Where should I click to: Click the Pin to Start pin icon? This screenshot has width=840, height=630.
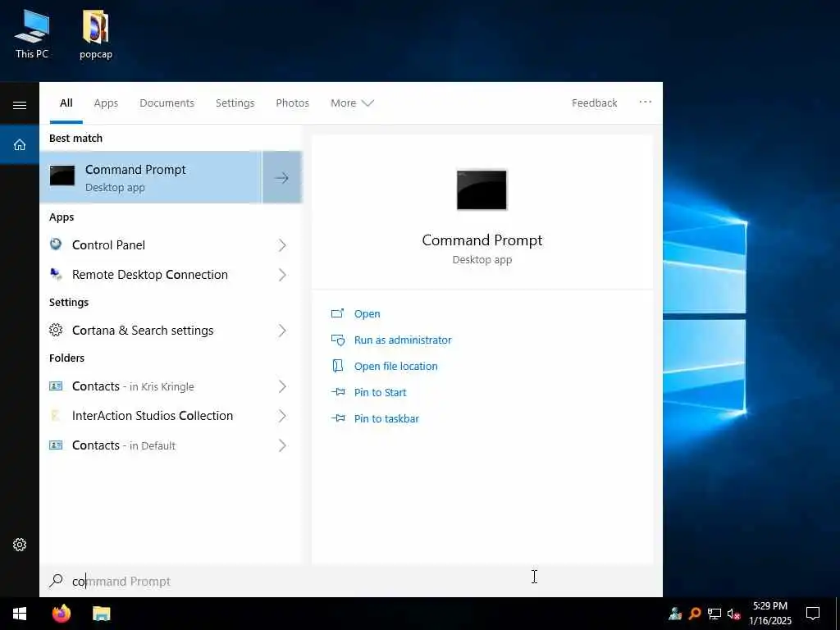[x=337, y=392]
